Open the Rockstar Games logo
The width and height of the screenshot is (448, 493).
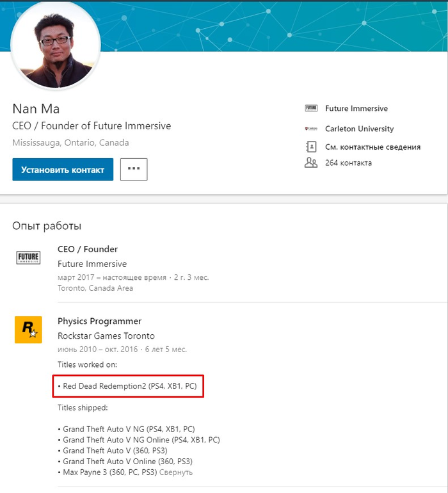click(28, 330)
